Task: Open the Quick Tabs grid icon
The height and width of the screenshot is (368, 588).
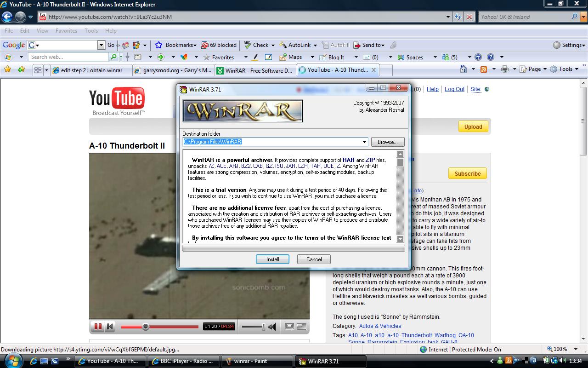Action: coord(38,70)
